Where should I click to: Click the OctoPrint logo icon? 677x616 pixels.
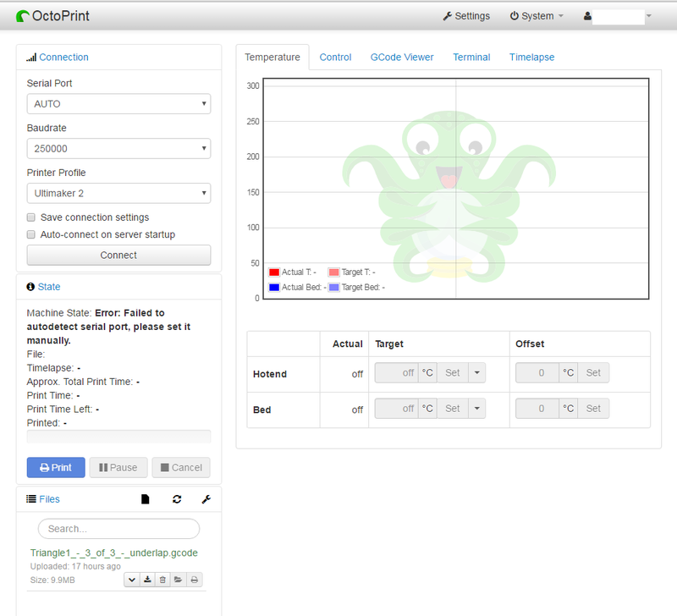23,16
